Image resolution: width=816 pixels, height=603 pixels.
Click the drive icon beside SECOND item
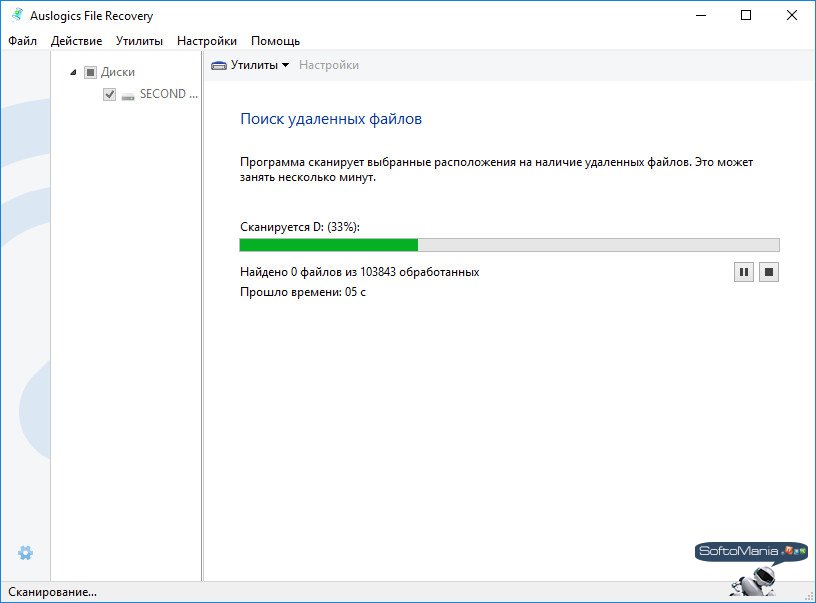pos(127,93)
